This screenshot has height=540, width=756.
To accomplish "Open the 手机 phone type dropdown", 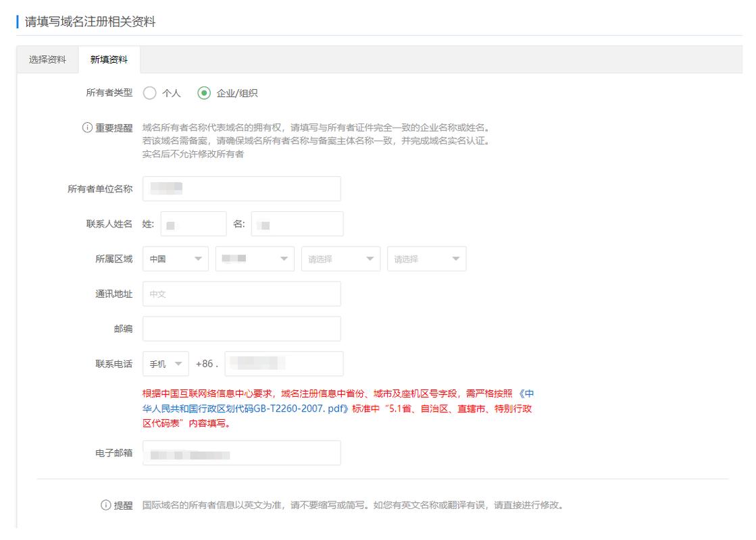I will 166,364.
